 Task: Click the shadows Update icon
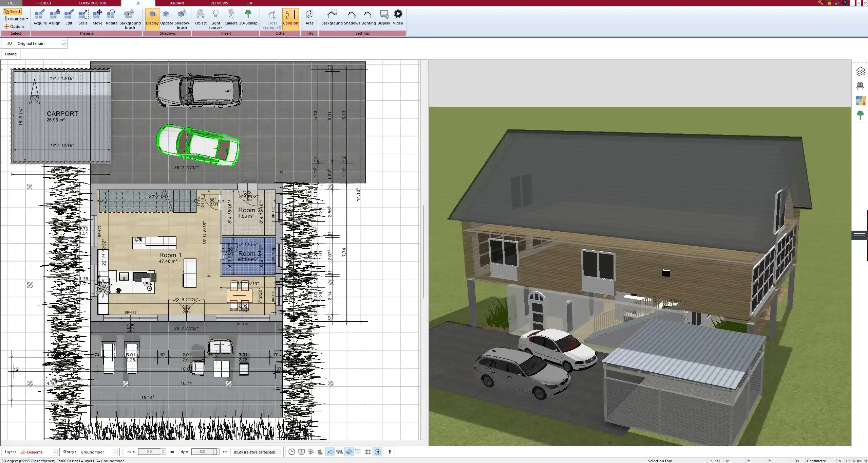167,17
